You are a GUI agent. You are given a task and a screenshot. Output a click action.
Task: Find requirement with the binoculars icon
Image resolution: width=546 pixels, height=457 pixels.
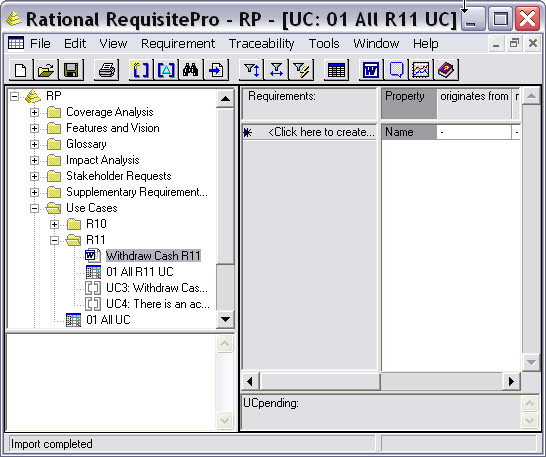191,70
